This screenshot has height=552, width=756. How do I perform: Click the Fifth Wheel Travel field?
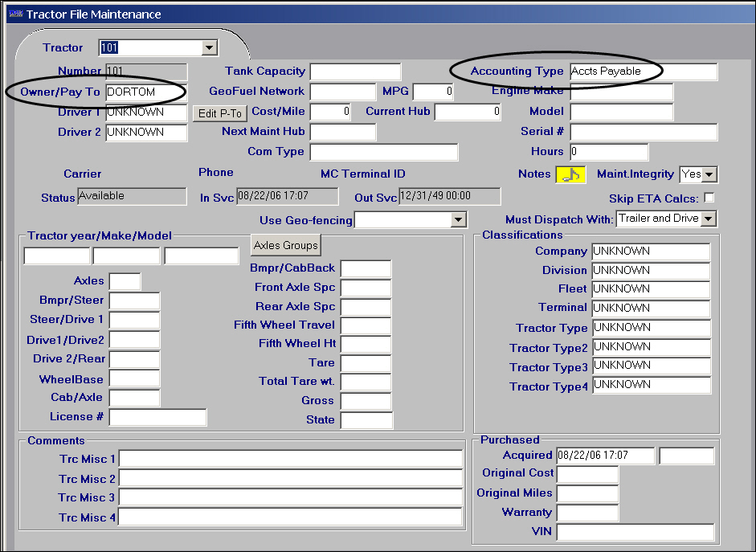point(366,326)
